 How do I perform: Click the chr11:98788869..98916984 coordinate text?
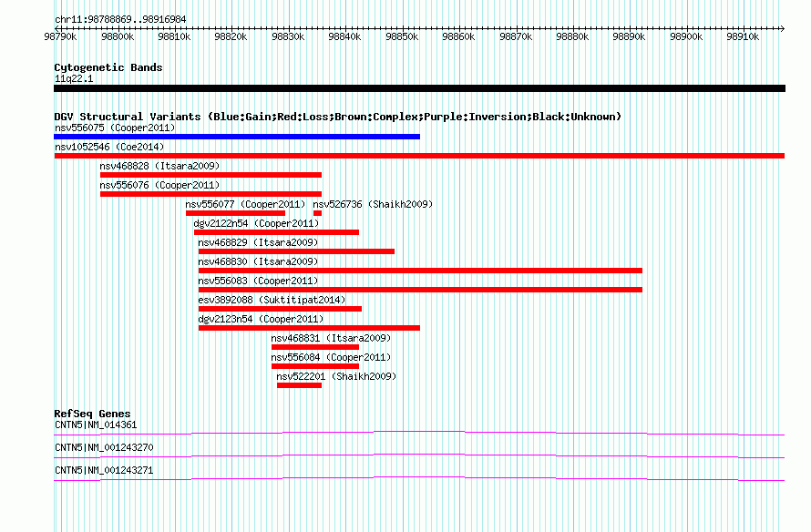pos(120,20)
